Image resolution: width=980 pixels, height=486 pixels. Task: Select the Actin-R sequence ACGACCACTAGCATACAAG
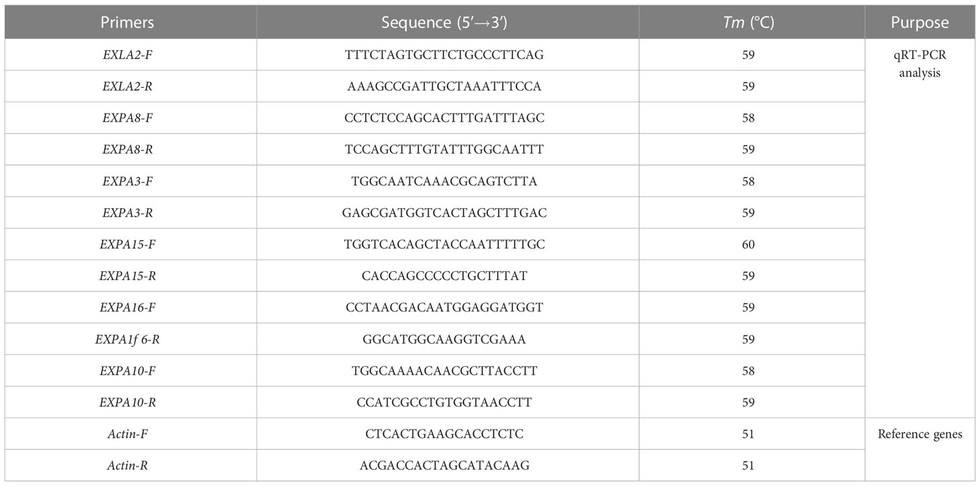447,466
